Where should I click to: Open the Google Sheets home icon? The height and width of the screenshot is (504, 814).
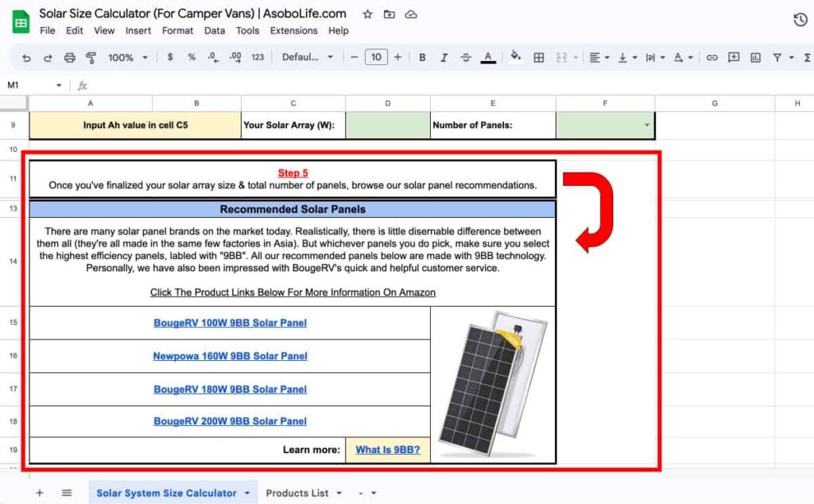click(21, 21)
